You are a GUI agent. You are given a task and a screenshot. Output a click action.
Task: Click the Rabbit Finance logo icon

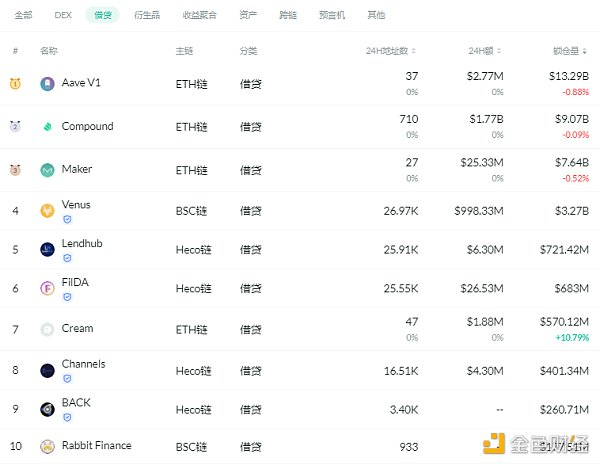coord(47,446)
